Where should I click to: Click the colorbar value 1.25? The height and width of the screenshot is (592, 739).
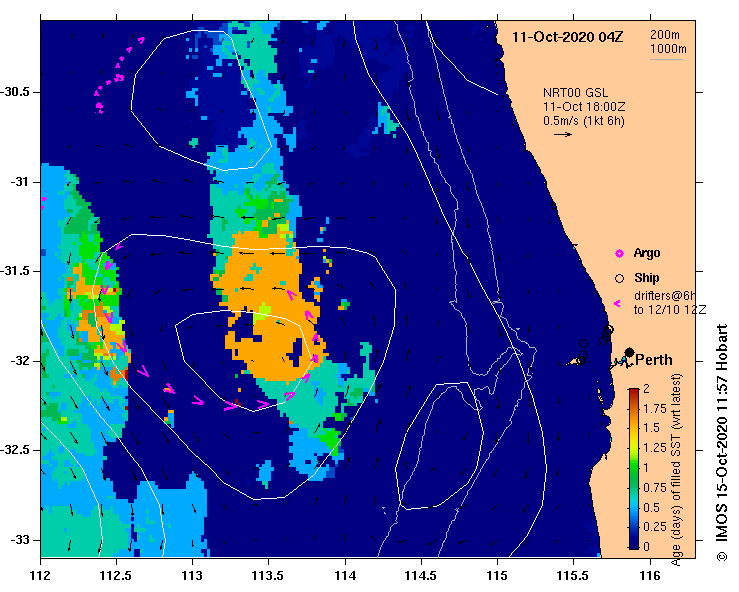click(x=655, y=448)
